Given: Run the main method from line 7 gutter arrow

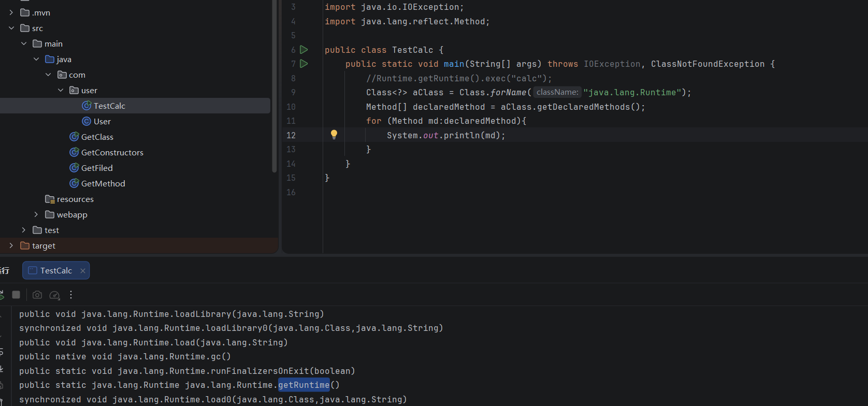Looking at the screenshot, I should [x=304, y=64].
